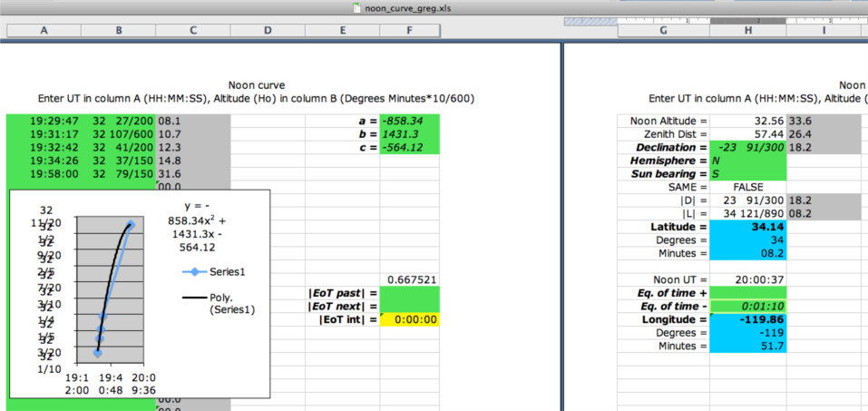Click the Sun bearing cell containing S
This screenshot has width=868, height=411.
pos(747,173)
